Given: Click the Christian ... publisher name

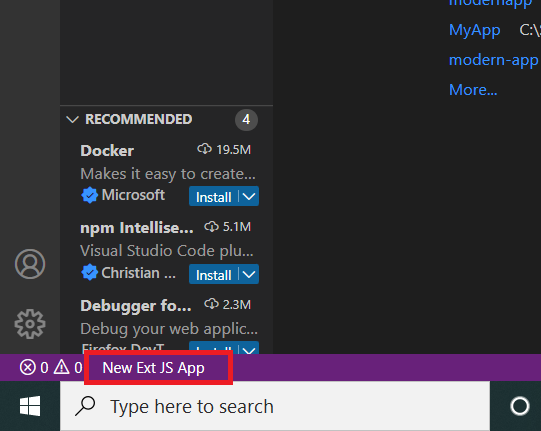Looking at the screenshot, I should [138, 273].
